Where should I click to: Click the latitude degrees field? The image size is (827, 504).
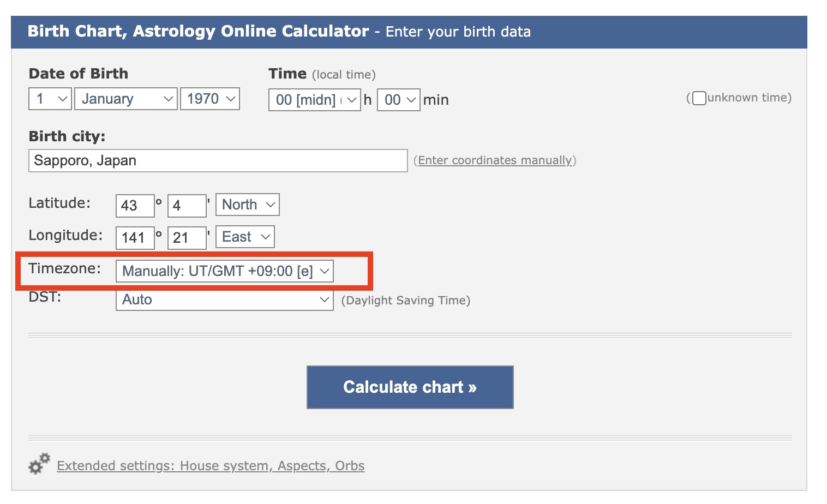click(135, 206)
